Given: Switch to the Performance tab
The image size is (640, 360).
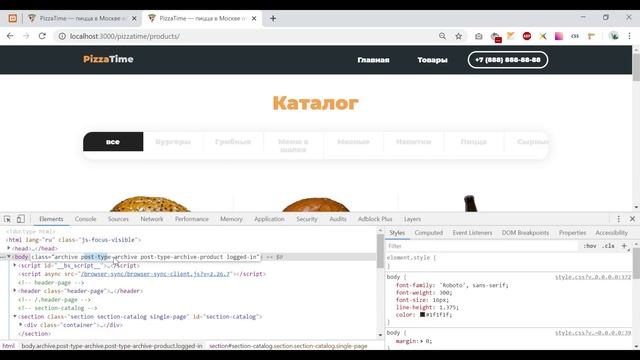Looking at the screenshot, I should pyautogui.click(x=191, y=219).
